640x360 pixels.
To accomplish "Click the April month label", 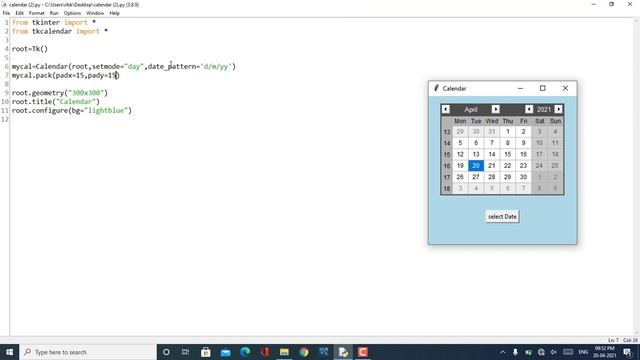I will (x=471, y=109).
